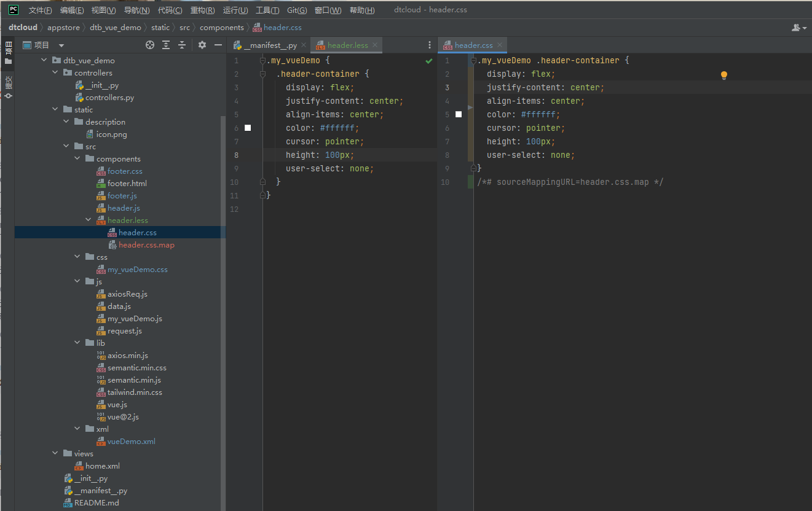This screenshot has height=511, width=812.
Task: Select controllers.py in project tree
Action: 109,97
